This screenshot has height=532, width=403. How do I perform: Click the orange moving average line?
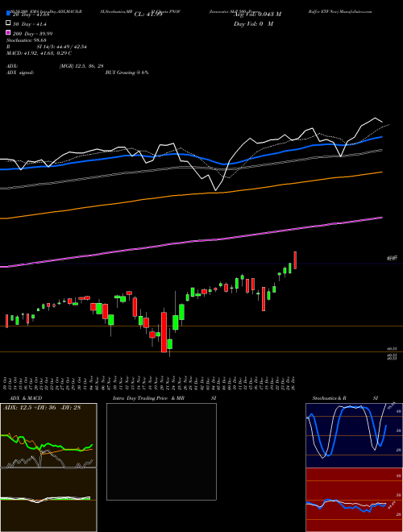(191, 194)
